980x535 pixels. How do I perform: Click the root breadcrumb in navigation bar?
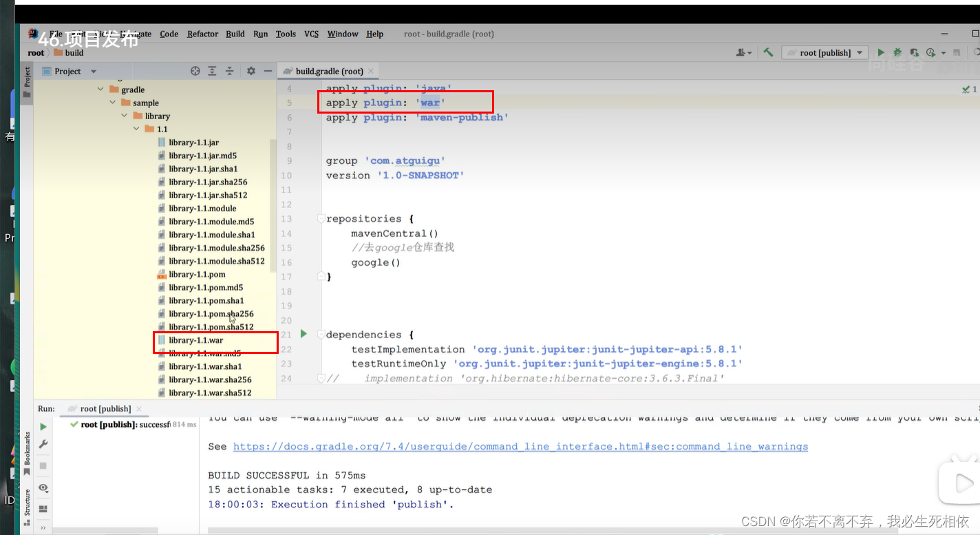(36, 52)
